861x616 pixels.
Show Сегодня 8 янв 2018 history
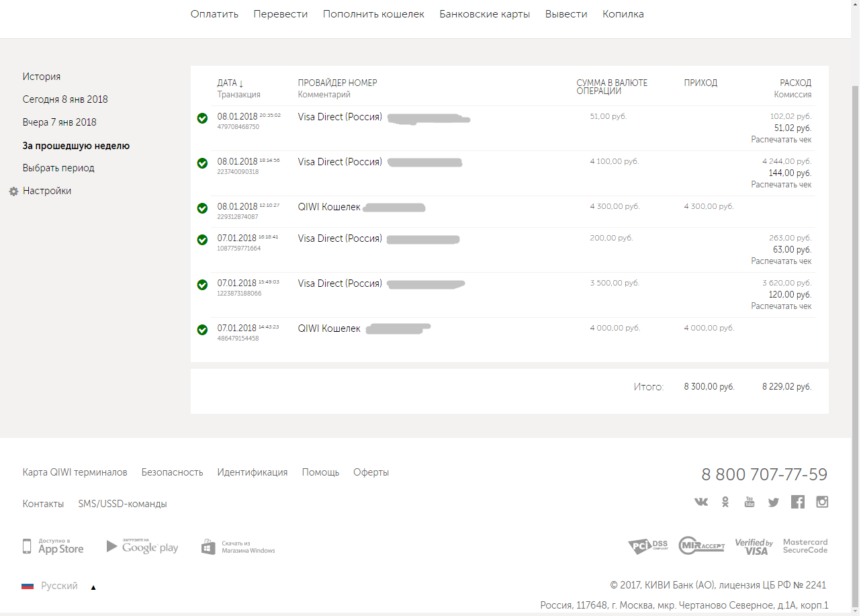[65, 99]
